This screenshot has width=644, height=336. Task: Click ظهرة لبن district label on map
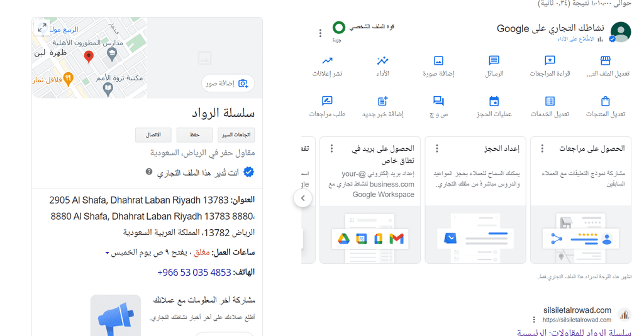pyautogui.click(x=50, y=53)
